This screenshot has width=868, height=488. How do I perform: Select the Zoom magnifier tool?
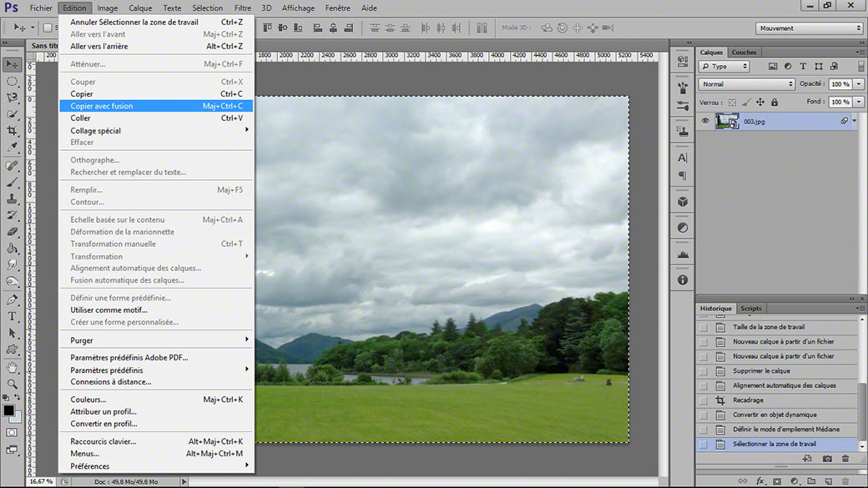coord(12,384)
